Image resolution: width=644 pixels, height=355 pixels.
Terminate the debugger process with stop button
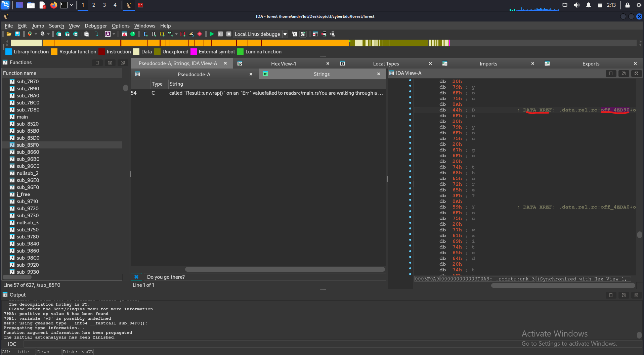229,34
